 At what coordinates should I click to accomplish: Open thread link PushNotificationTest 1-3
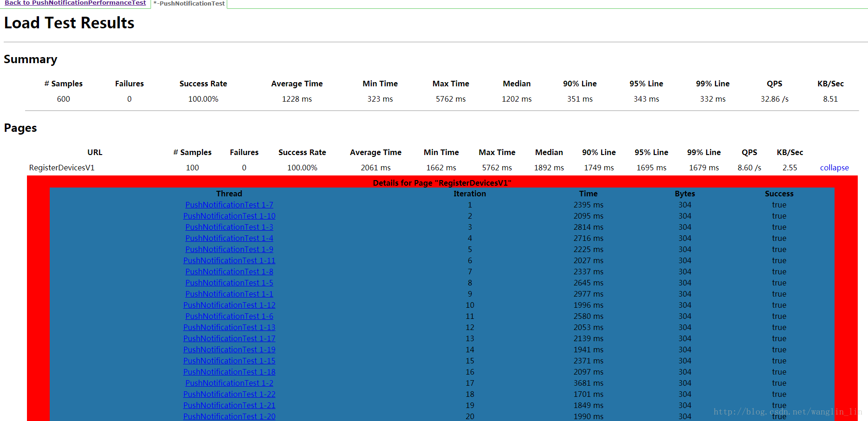229,227
